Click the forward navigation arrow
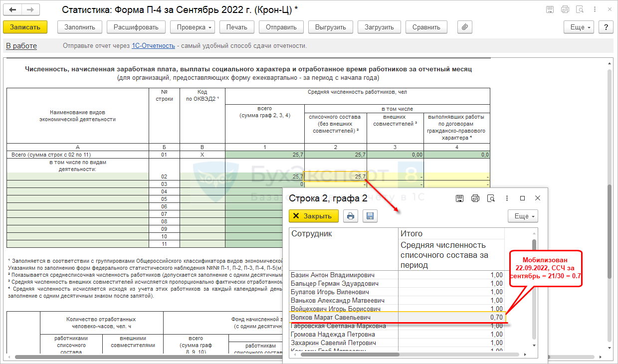Image resolution: width=618 pixels, height=364 pixels. pos(30,9)
